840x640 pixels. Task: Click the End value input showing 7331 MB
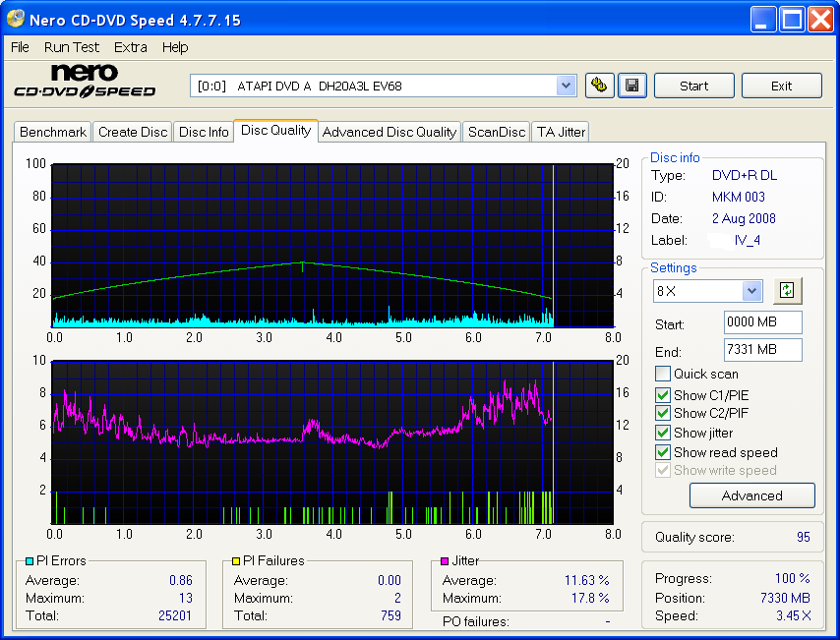tap(762, 349)
